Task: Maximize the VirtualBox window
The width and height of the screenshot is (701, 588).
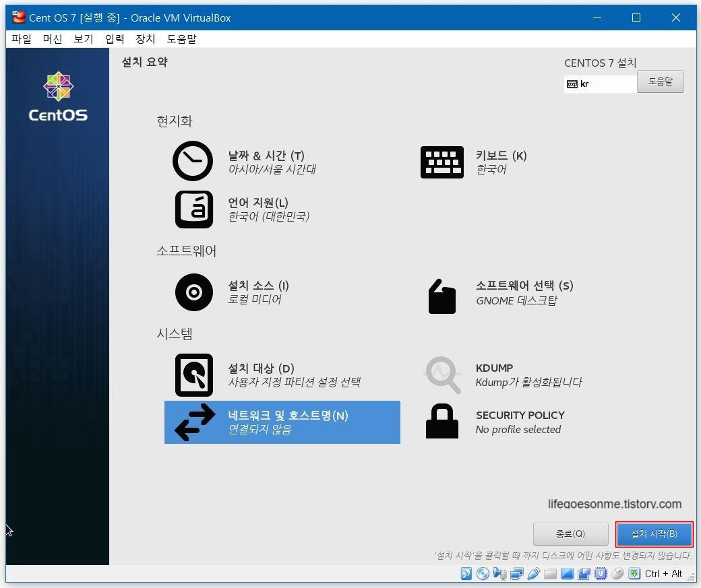Action: (636, 18)
